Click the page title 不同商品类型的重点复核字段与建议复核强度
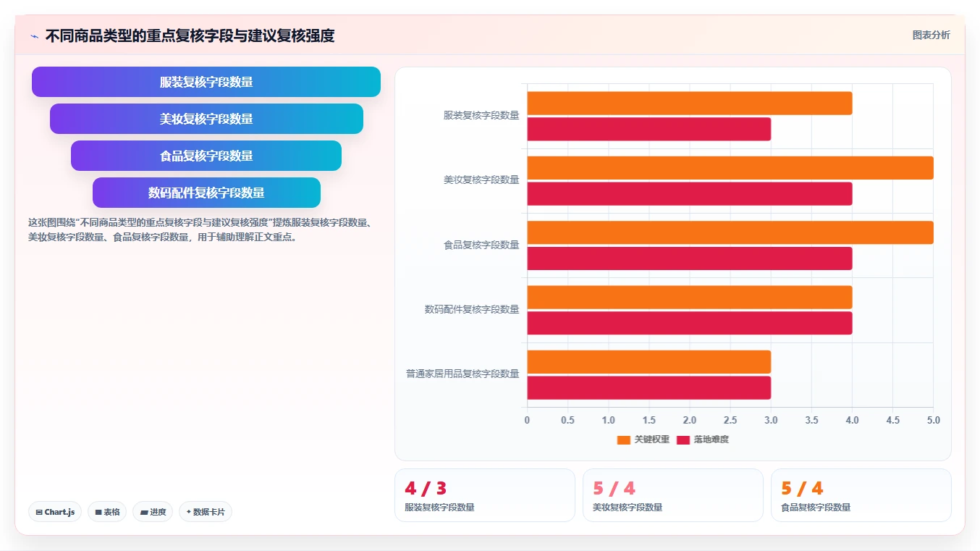The image size is (980, 551). (x=190, y=36)
